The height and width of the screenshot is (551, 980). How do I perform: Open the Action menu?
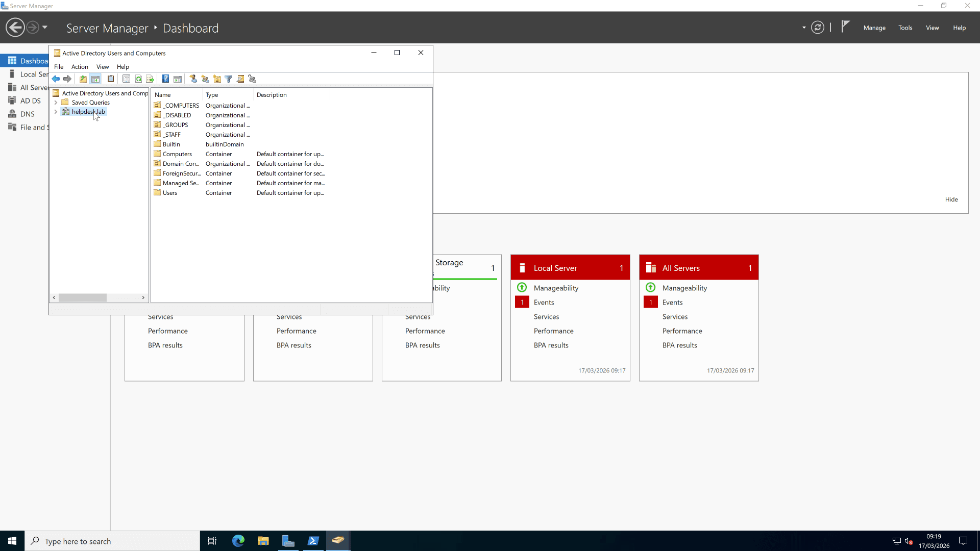pos(79,67)
